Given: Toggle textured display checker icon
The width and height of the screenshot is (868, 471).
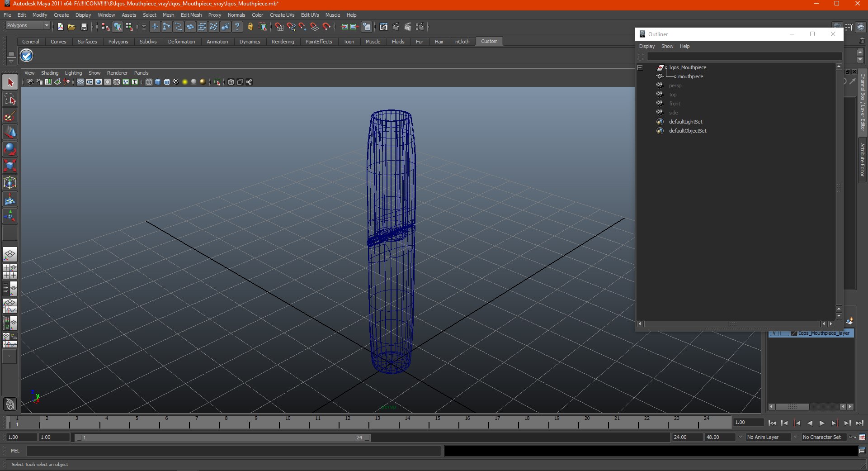Looking at the screenshot, I should pyautogui.click(x=176, y=82).
